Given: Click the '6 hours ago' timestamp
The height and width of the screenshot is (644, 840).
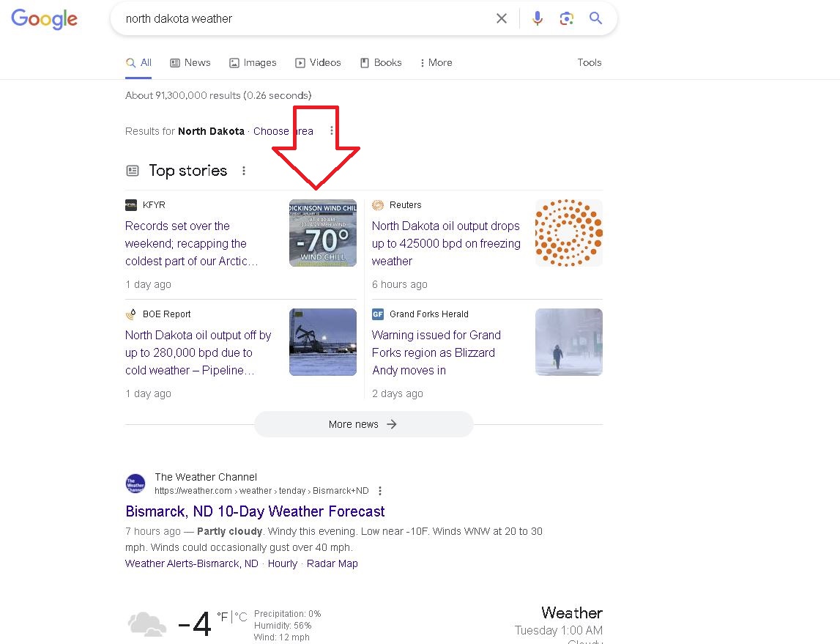Looking at the screenshot, I should 400,284.
